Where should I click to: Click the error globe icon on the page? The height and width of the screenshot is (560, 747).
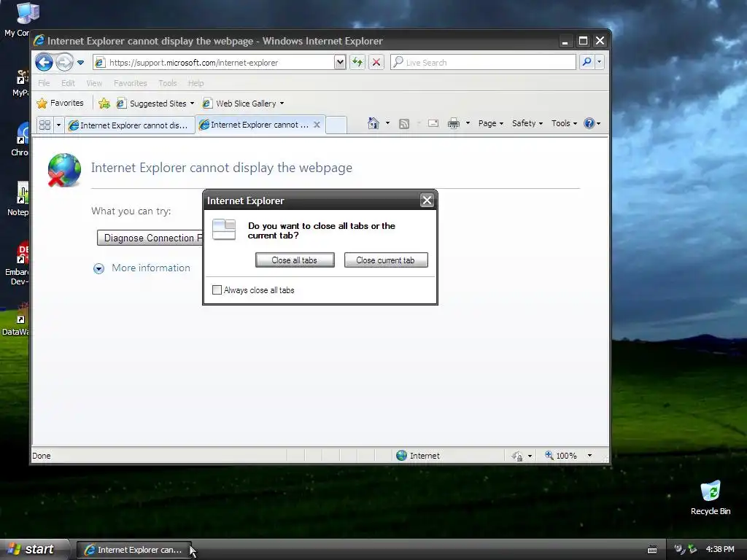tap(64, 170)
